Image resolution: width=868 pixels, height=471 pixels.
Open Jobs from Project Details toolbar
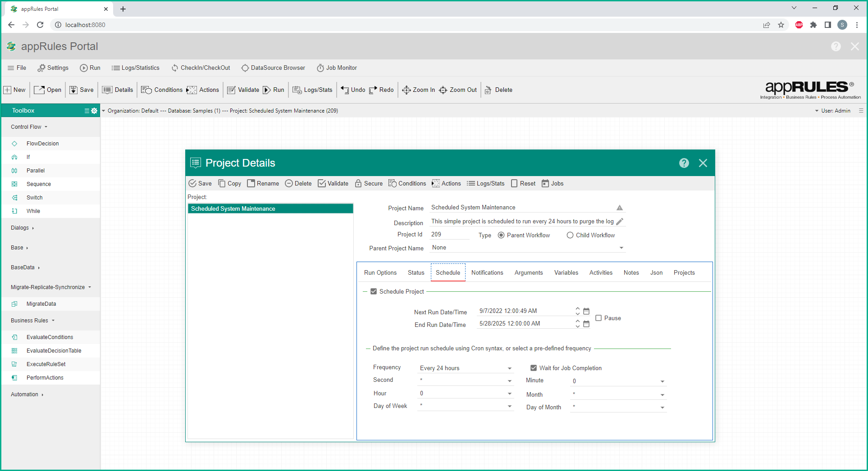pyautogui.click(x=552, y=183)
